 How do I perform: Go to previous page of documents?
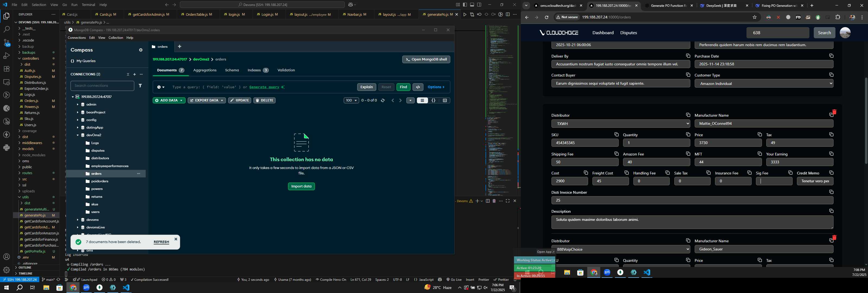[392, 100]
